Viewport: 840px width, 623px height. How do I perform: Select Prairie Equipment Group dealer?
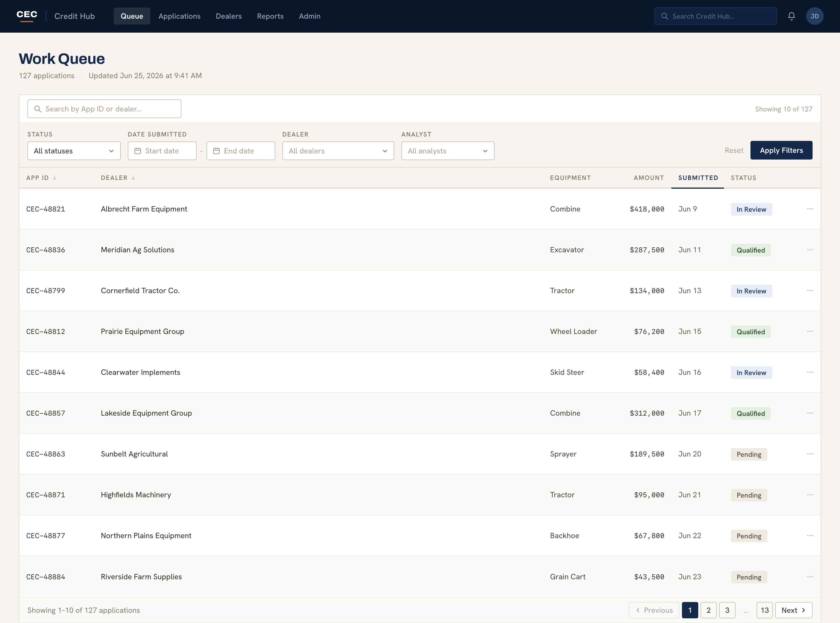(143, 332)
